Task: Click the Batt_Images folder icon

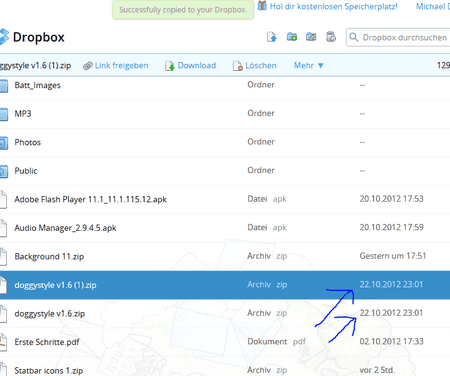Action: coord(4,85)
